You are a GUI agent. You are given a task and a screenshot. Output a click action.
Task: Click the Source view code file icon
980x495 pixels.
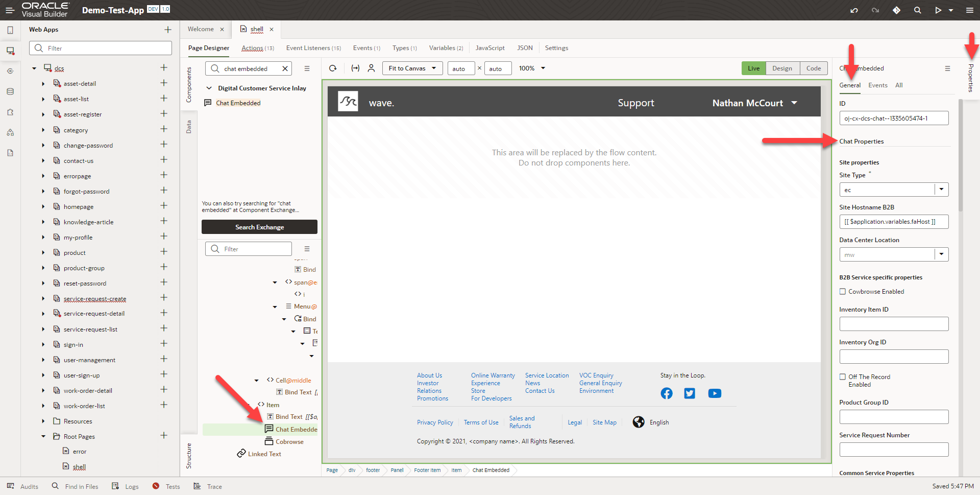pyautogui.click(x=10, y=153)
